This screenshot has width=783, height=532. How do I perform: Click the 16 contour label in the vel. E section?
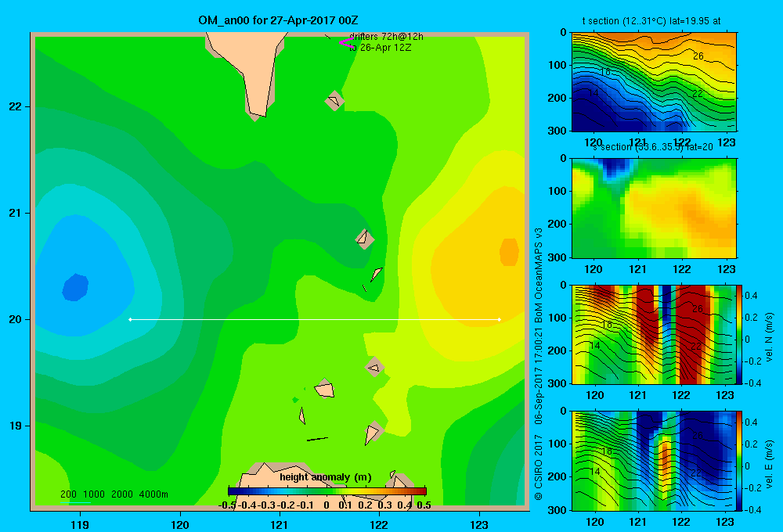tap(606, 451)
